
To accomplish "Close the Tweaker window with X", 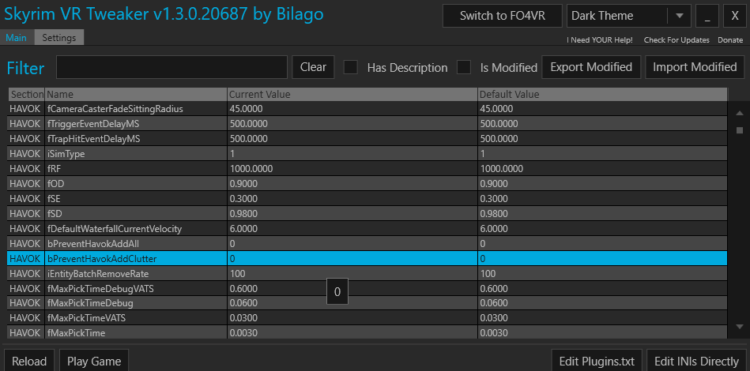I will click(x=735, y=16).
